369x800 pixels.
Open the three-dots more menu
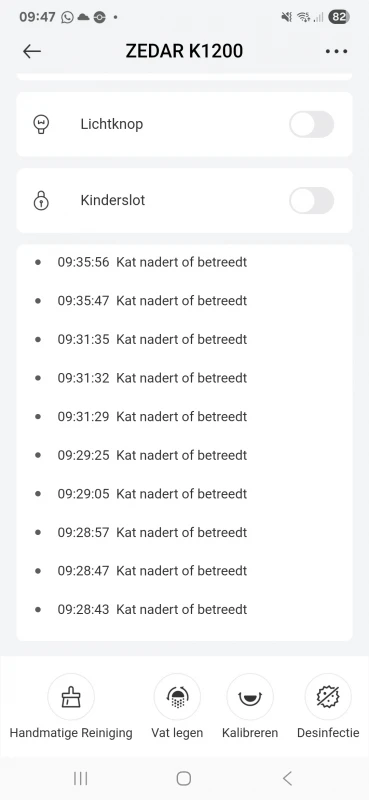tap(336, 51)
